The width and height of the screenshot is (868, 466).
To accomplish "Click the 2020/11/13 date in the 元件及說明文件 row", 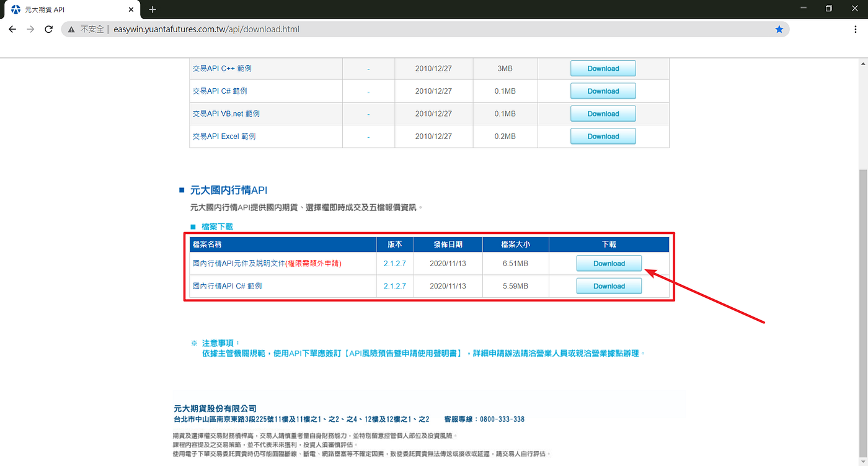I will pyautogui.click(x=448, y=264).
